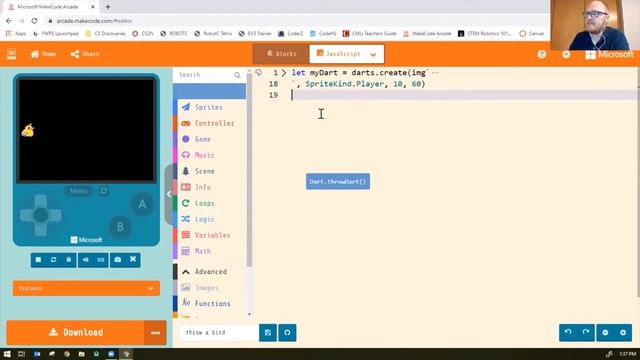Click the simulator D-pad
This screenshot has width=640, height=360.
(40, 215)
